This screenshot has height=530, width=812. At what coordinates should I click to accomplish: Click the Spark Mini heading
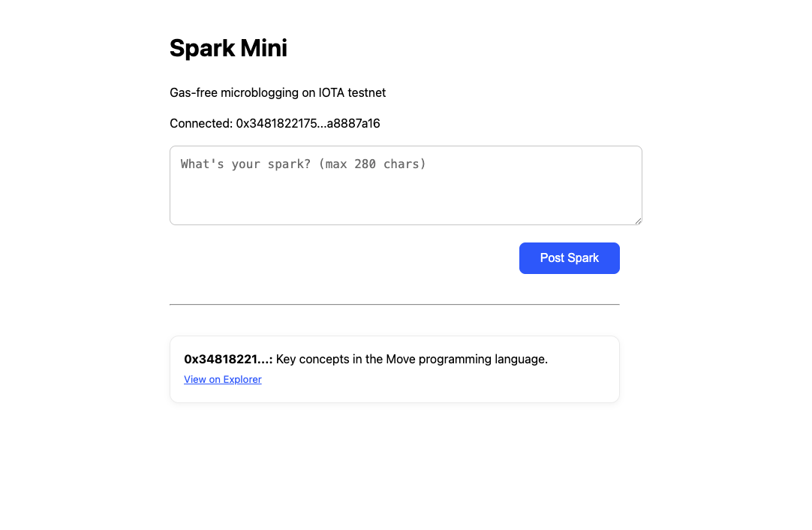point(228,48)
